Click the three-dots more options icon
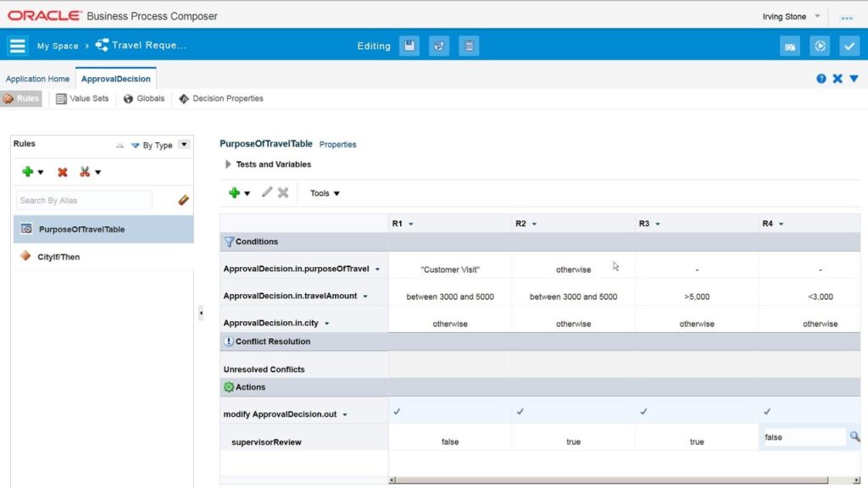 coord(847,18)
